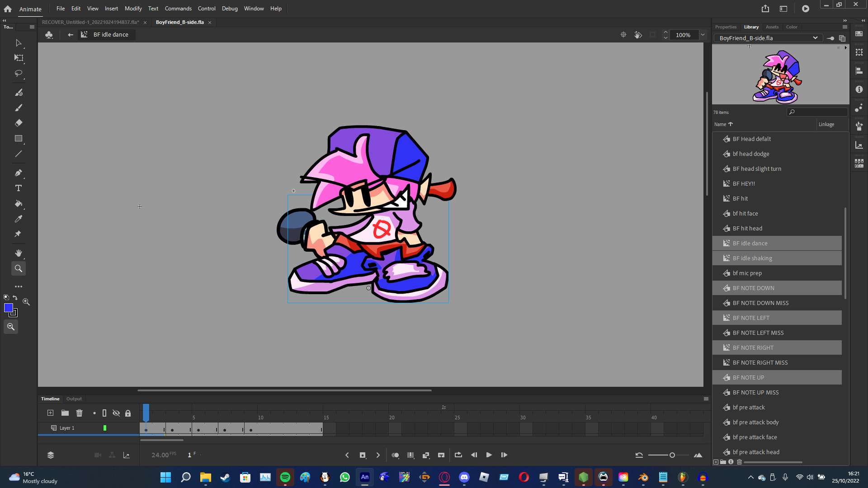Open the Timeline panel options menu
Image resolution: width=868 pixels, height=488 pixels.
pos(706,399)
